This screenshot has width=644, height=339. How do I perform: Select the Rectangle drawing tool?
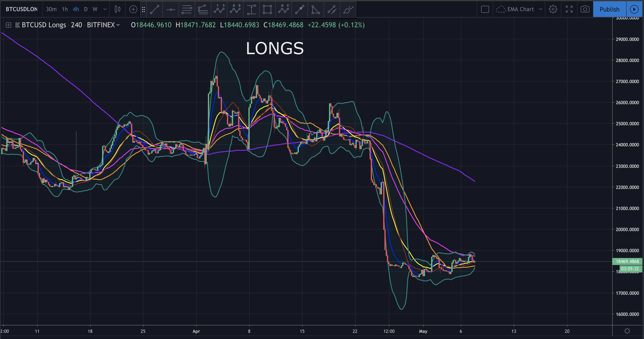(267, 10)
